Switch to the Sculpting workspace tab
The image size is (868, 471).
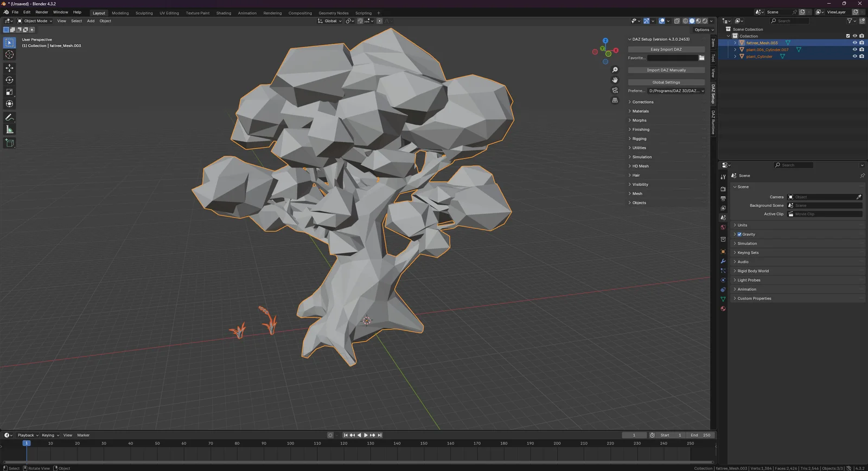(144, 13)
